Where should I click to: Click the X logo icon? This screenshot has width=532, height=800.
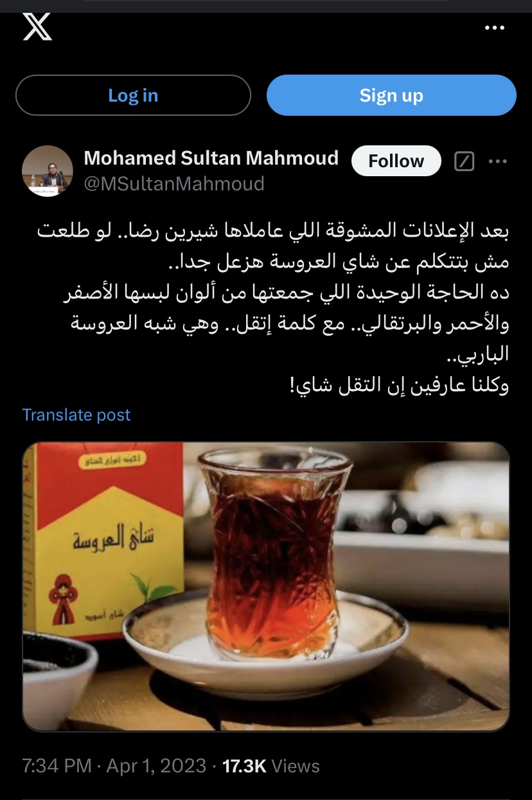coord(37,28)
